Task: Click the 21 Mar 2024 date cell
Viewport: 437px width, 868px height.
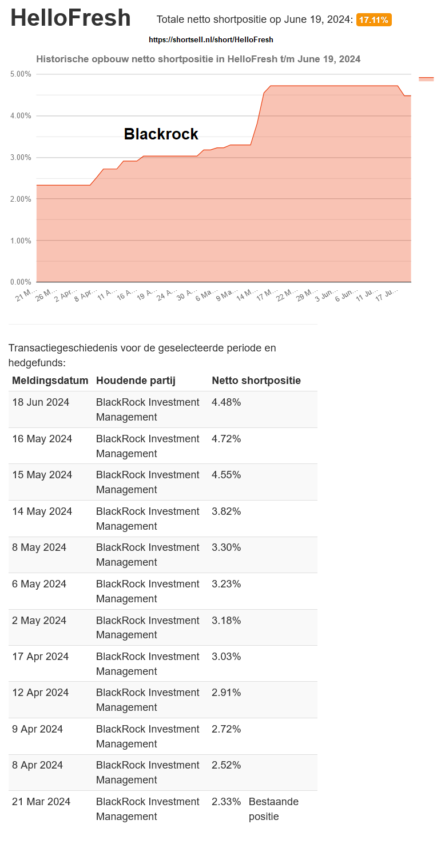Action: (x=41, y=802)
